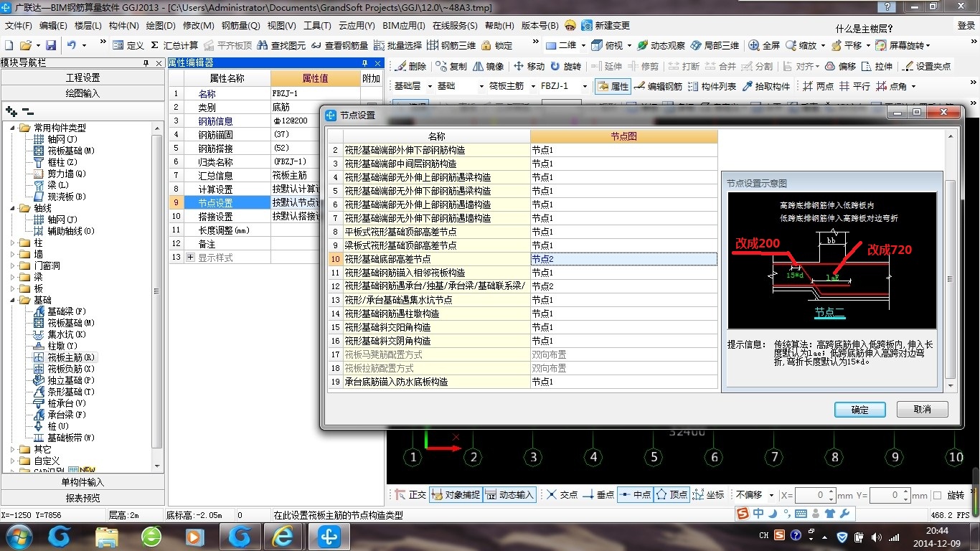Click 全屏 zoom-all tool
The image size is (980, 551).
(x=765, y=45)
